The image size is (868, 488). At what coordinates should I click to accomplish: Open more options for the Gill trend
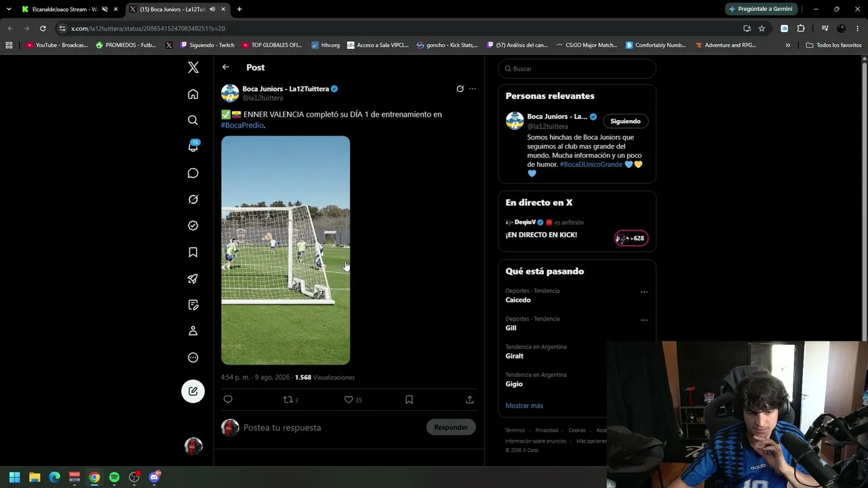(644, 320)
